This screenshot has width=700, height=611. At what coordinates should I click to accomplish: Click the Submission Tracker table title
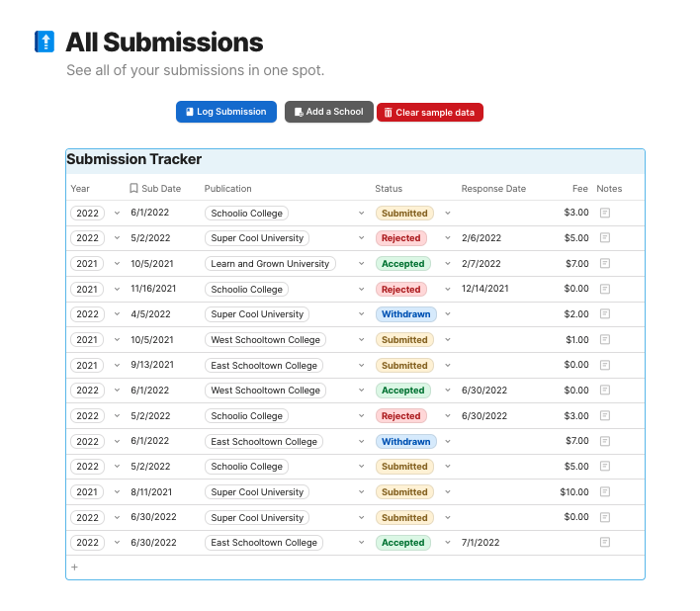coord(133,159)
